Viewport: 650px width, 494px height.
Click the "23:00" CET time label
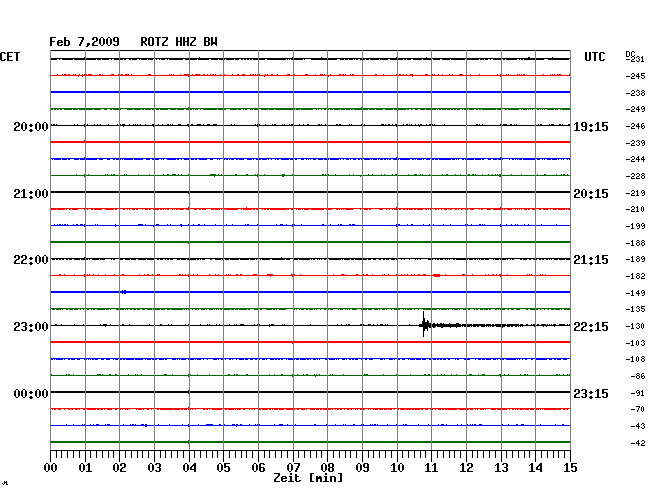(x=31, y=327)
